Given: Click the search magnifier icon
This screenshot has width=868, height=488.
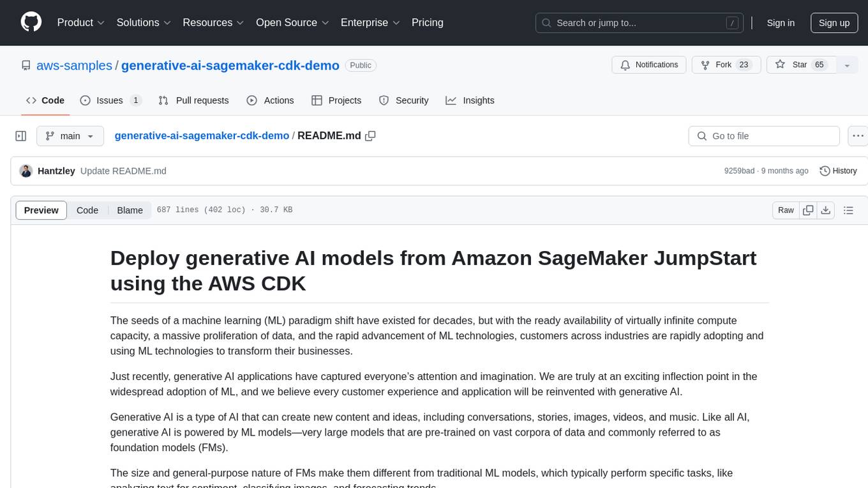Looking at the screenshot, I should tap(546, 23).
